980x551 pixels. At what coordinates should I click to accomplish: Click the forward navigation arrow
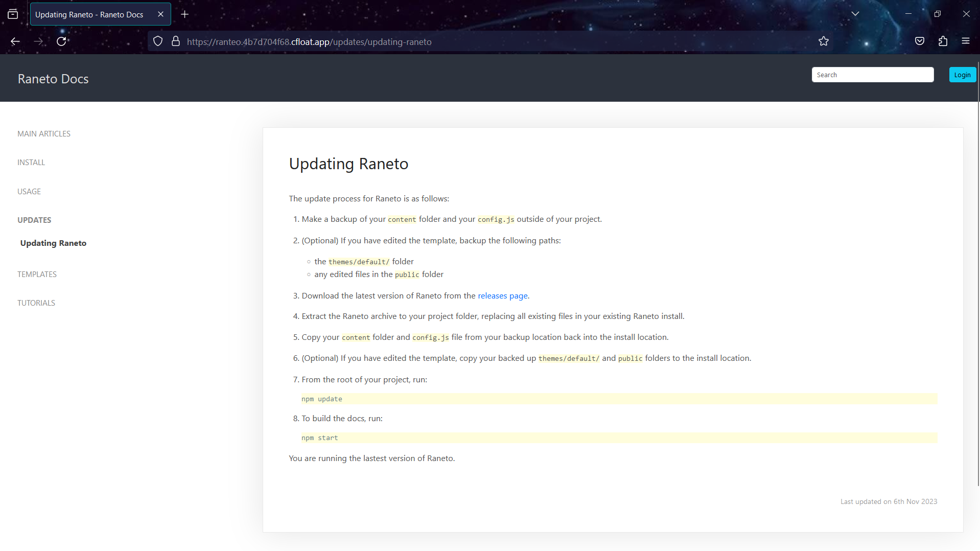(x=39, y=41)
